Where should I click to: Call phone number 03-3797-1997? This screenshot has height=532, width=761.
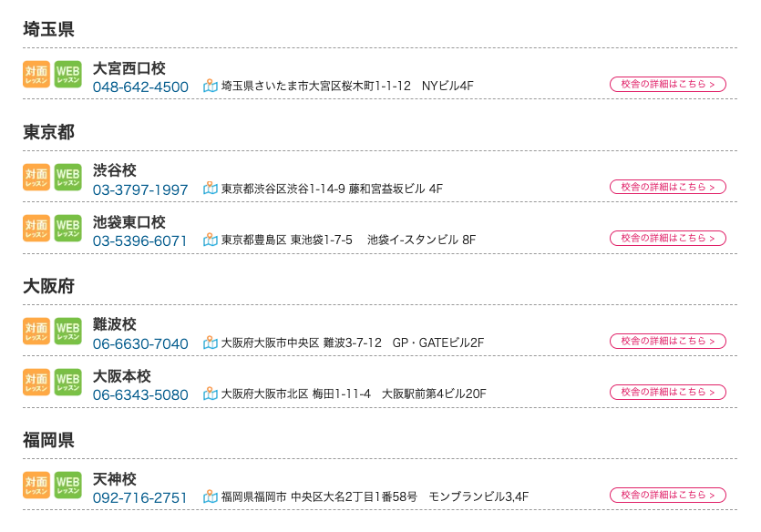tap(140, 190)
